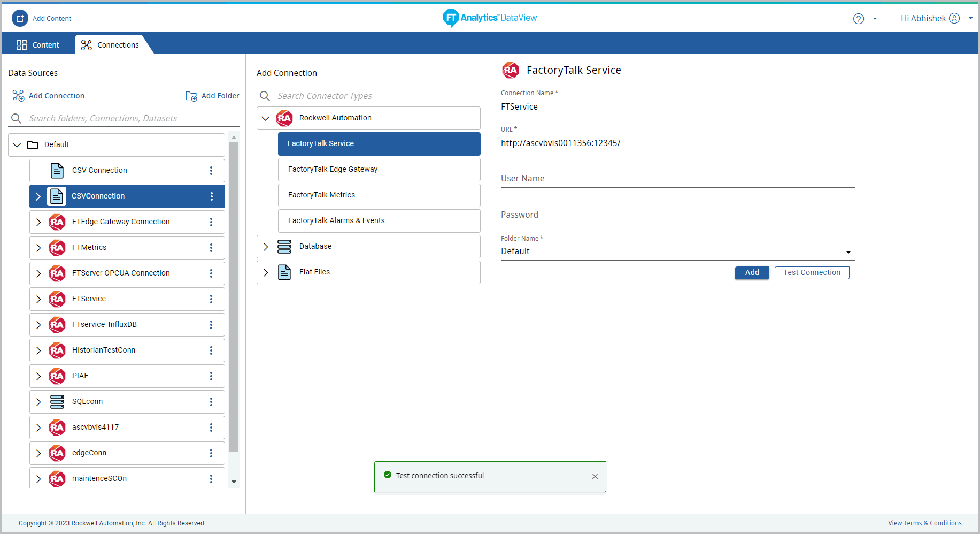Open the Folder Name dropdown
980x534 pixels.
(x=677, y=251)
